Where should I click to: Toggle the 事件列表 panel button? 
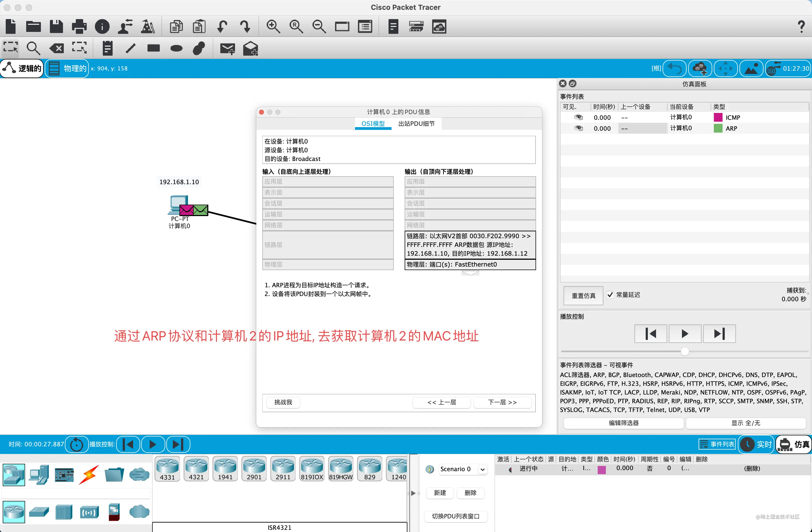coord(717,444)
